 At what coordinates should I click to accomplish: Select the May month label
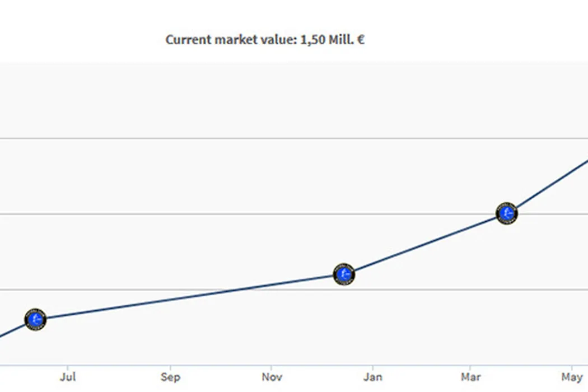click(572, 377)
